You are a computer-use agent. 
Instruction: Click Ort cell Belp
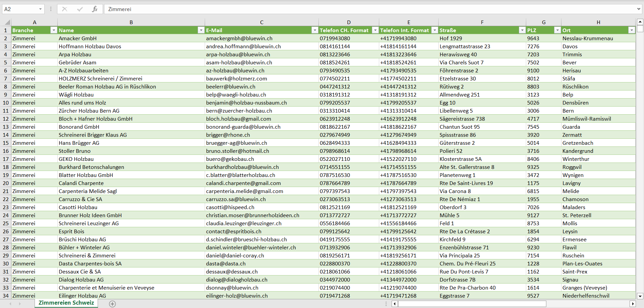coord(598,95)
